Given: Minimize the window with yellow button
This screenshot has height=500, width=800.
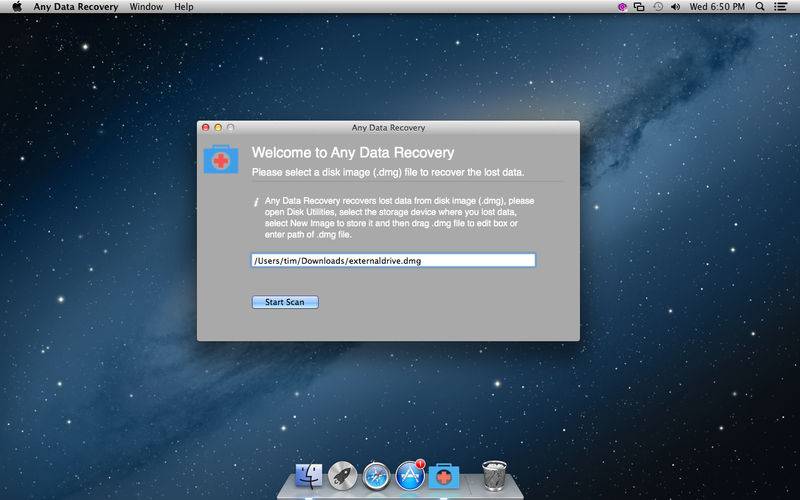Looking at the screenshot, I should coord(218,128).
